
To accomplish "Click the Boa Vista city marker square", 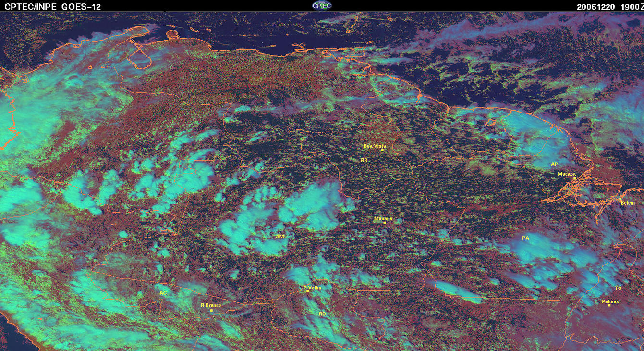I will 382,150.
